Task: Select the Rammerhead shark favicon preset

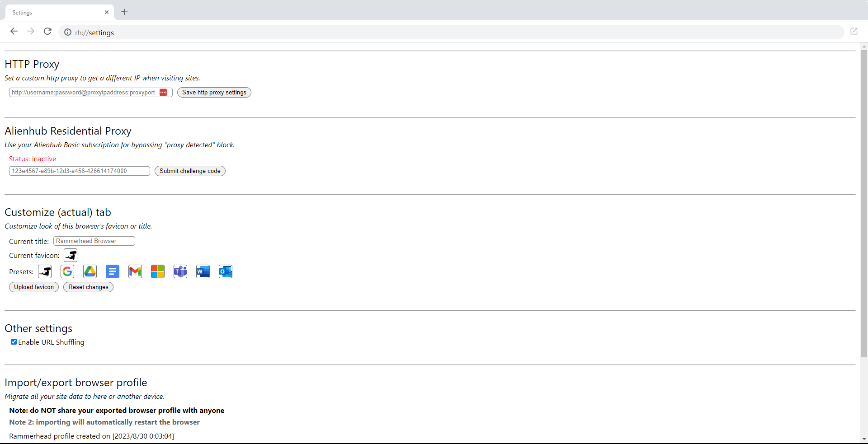Action: (x=45, y=271)
